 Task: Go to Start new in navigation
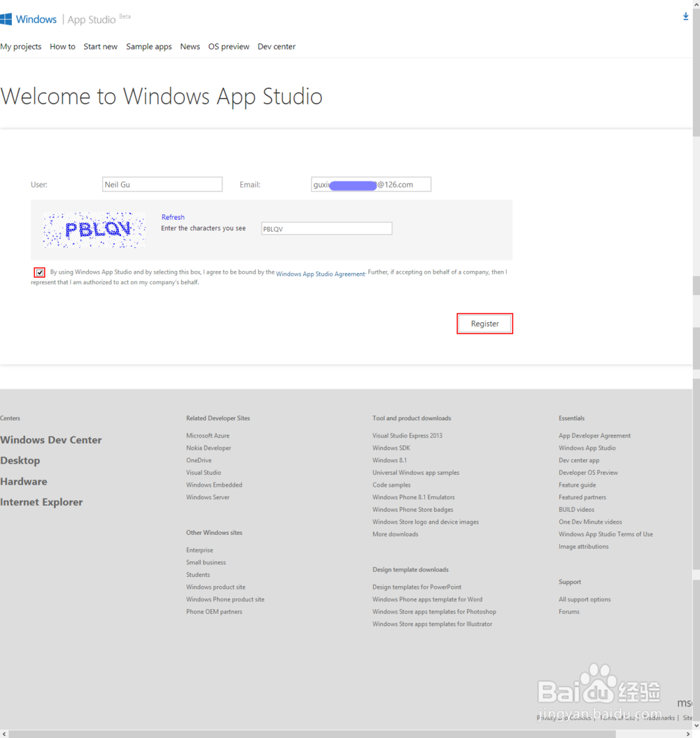[x=100, y=47]
